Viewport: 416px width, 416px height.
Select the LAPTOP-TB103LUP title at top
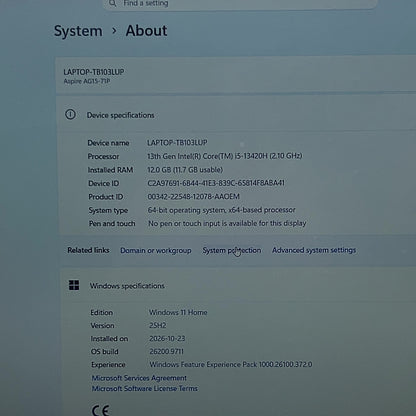tap(94, 72)
